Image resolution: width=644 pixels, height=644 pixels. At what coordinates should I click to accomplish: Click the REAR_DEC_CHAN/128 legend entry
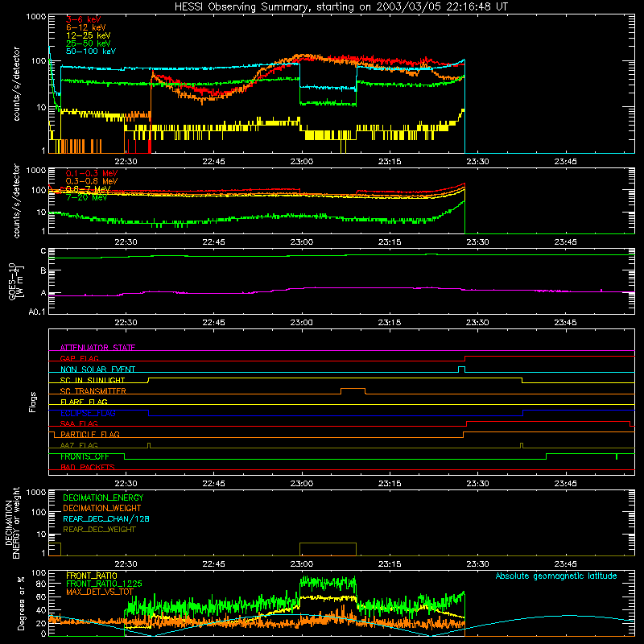click(x=106, y=518)
